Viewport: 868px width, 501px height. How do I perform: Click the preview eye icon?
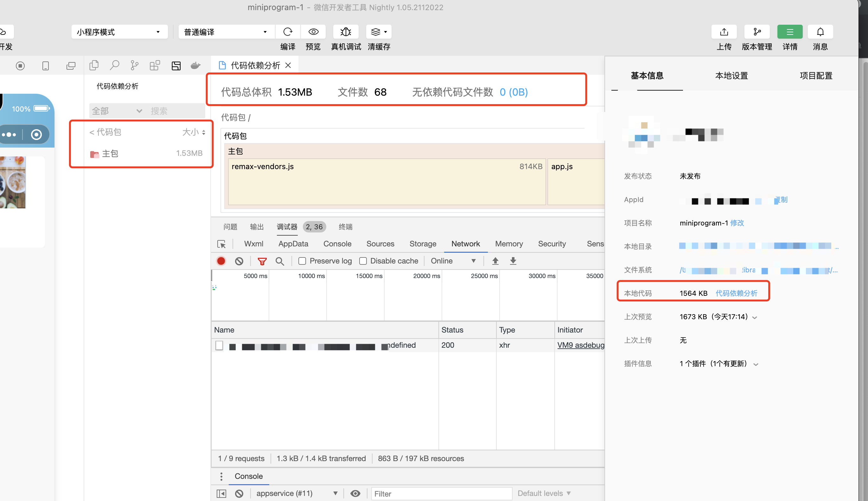point(313,32)
